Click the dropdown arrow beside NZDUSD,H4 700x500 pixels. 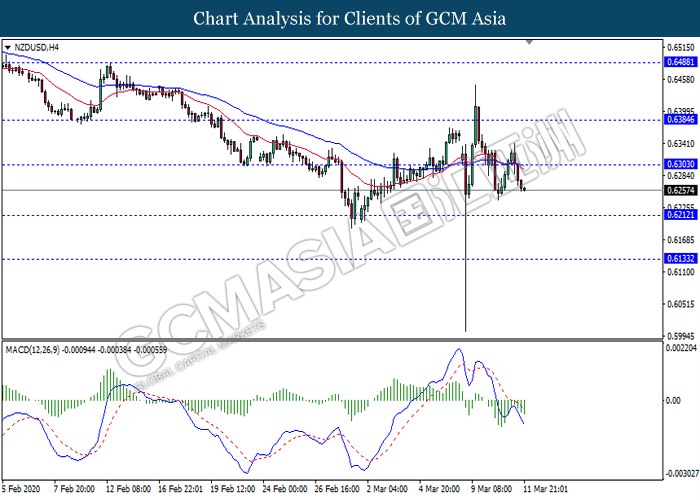click(x=8, y=48)
